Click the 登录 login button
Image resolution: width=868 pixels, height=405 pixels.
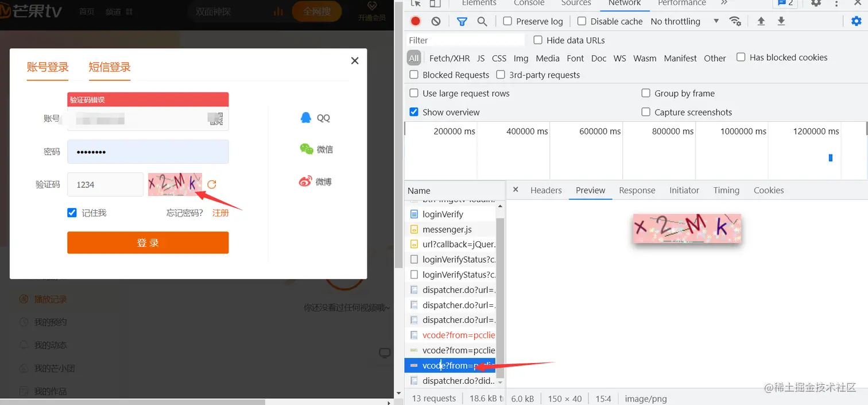(x=148, y=242)
